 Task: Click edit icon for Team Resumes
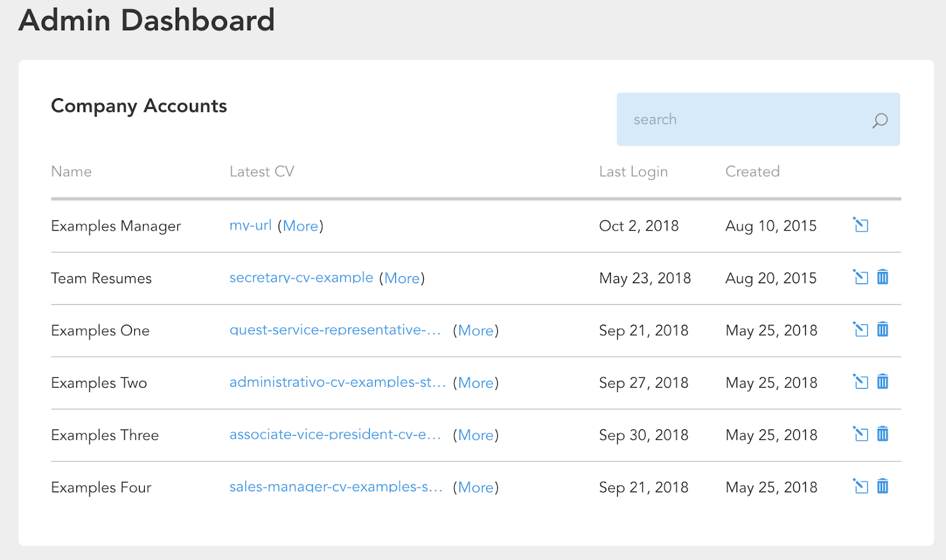tap(861, 277)
